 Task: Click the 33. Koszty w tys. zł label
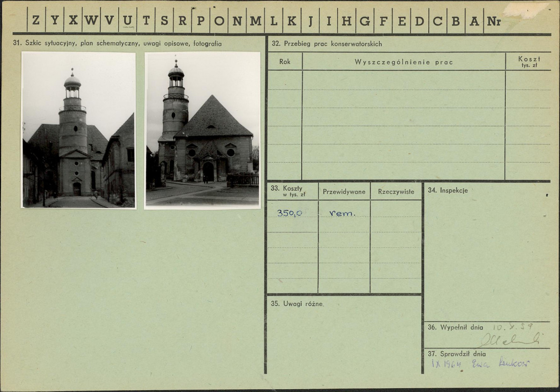click(288, 191)
